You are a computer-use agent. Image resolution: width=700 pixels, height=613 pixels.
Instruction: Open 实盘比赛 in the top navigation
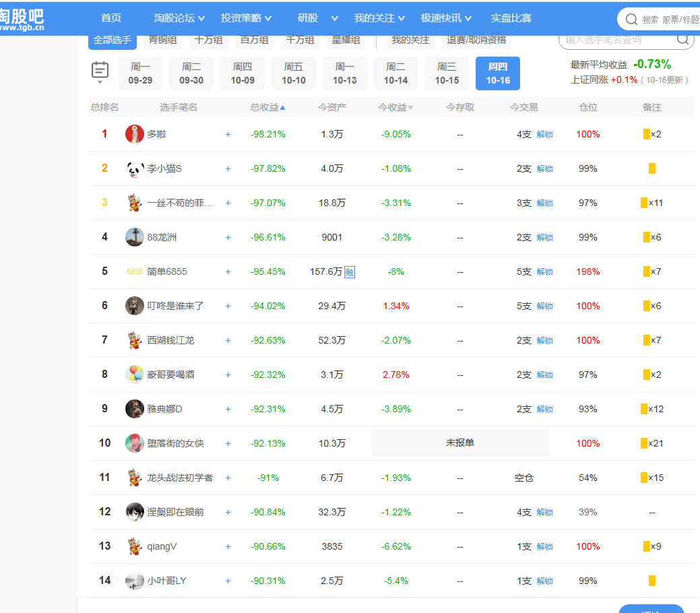tap(511, 18)
